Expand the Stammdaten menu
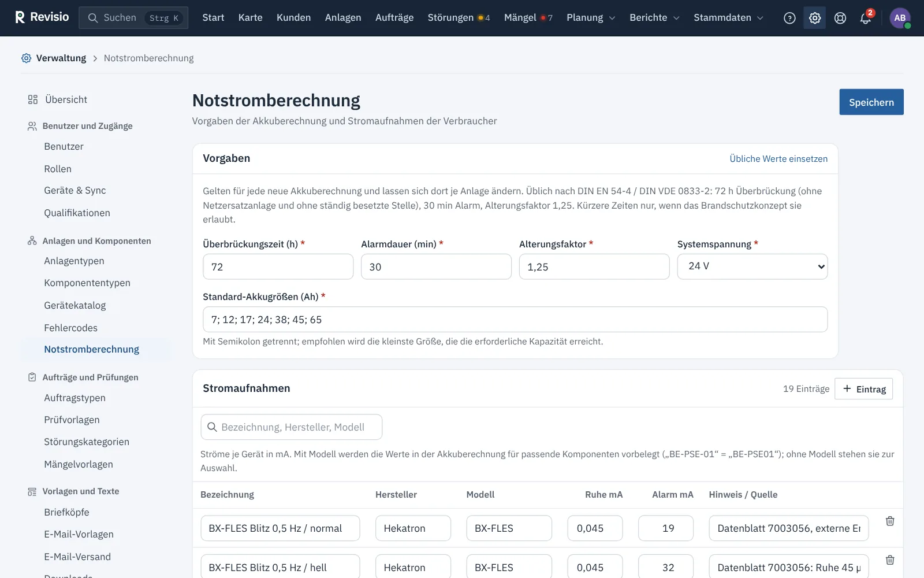 coord(728,18)
